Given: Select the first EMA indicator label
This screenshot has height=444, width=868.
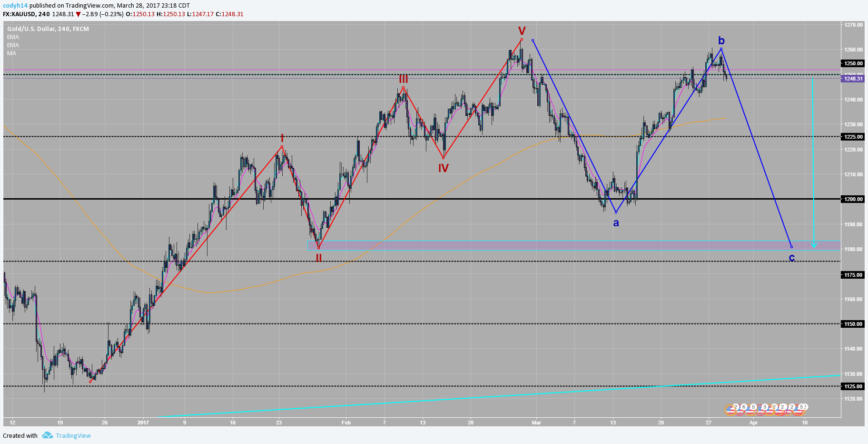Looking at the screenshot, I should click(x=13, y=37).
